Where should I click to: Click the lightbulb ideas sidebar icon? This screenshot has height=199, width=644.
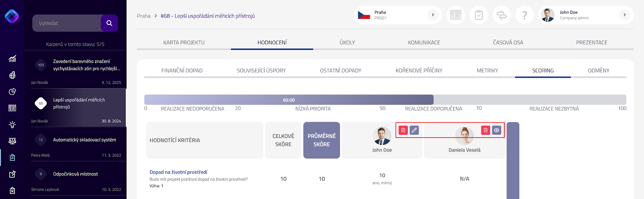(12, 125)
